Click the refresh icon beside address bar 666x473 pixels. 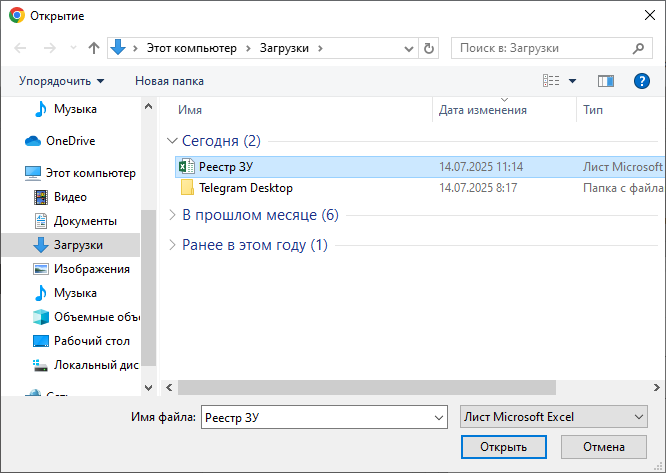[x=429, y=48]
